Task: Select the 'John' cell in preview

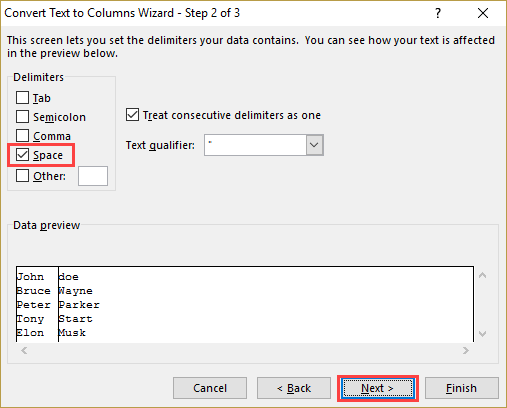Action: click(x=30, y=277)
